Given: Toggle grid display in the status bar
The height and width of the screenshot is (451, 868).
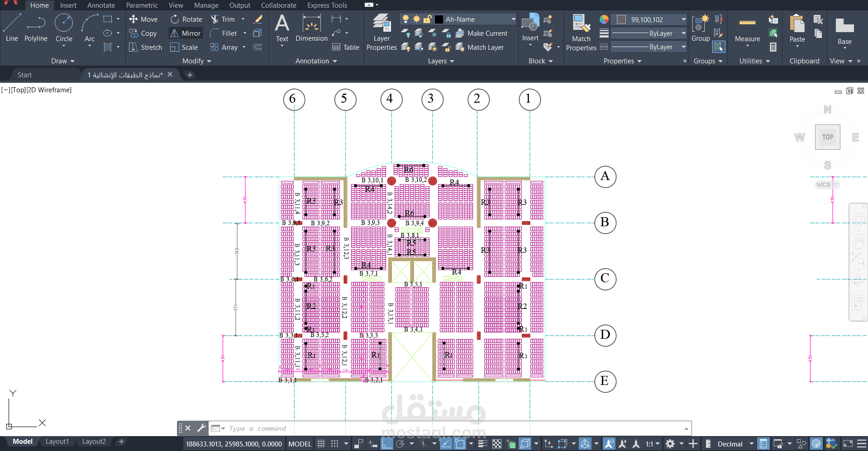Looking at the screenshot, I should pyautogui.click(x=321, y=443).
